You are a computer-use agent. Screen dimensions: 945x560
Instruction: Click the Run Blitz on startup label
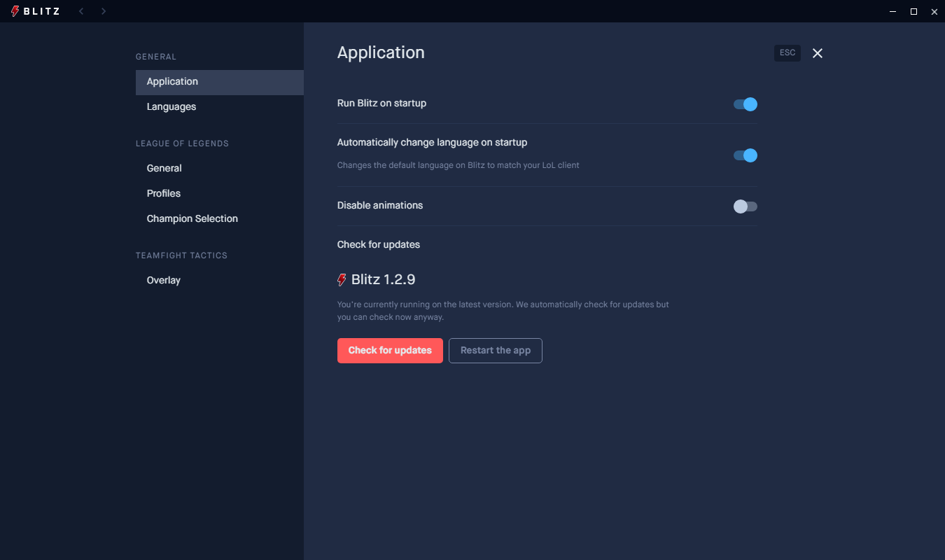[381, 104]
